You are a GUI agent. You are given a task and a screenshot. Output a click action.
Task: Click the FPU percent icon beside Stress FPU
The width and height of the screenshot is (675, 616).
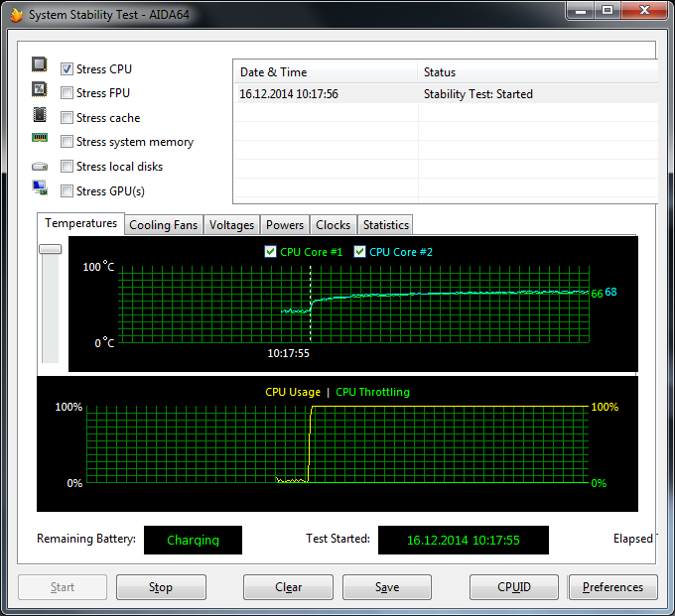coord(39,89)
